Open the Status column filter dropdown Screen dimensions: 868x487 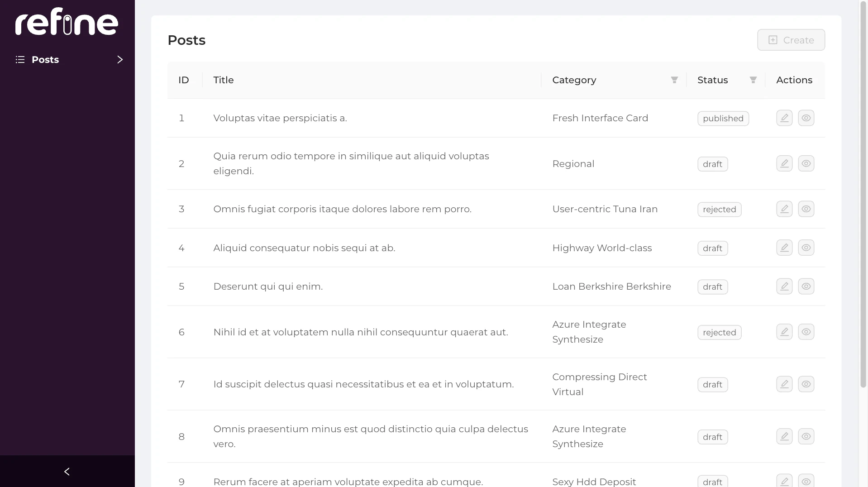(753, 80)
